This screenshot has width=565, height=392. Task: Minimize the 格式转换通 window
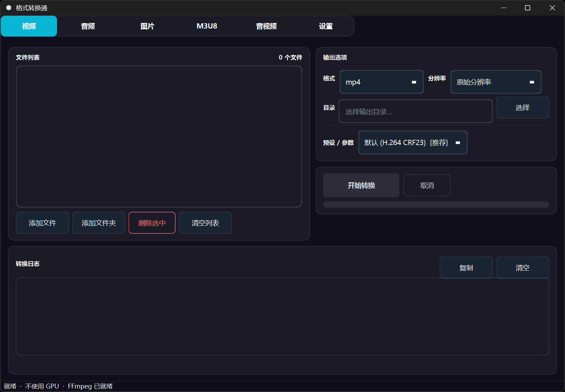point(503,8)
